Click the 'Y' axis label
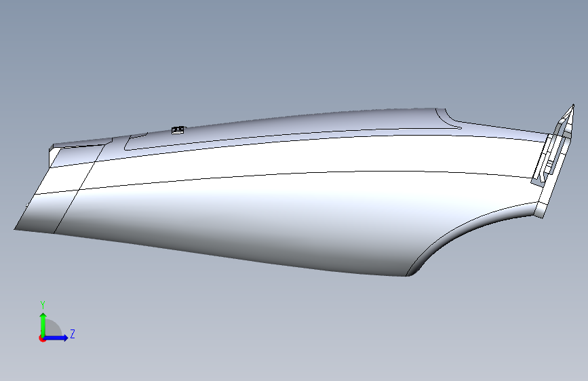 43,305
